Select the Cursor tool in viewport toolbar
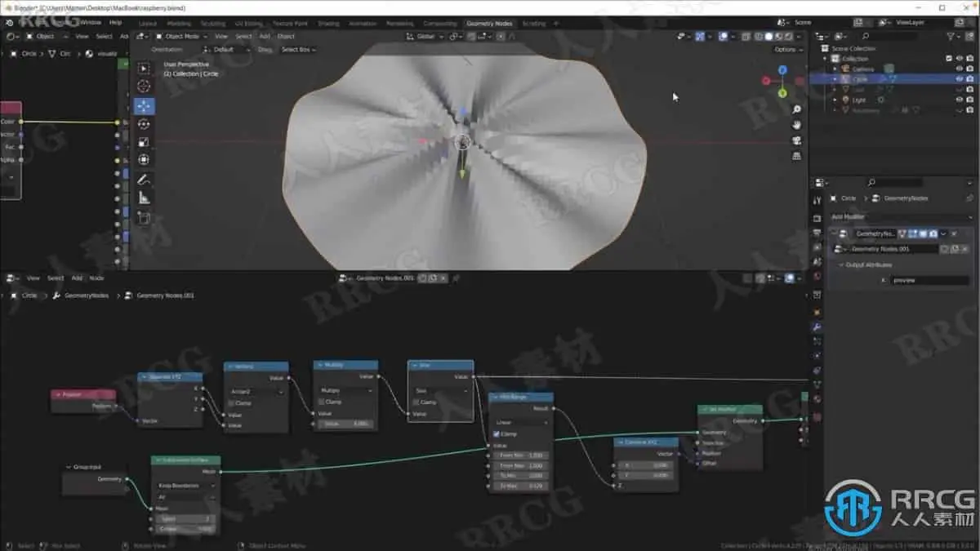This screenshot has width=980, height=551. click(x=144, y=86)
